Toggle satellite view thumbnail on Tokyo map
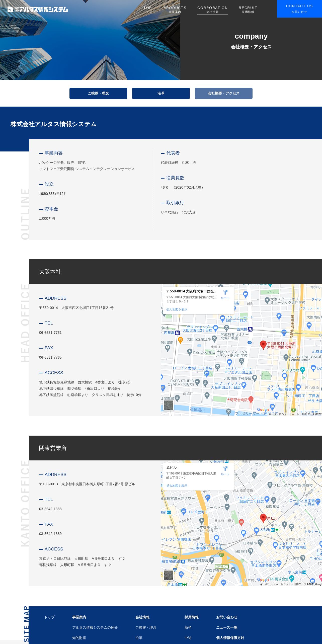322x644 pixels. [x=168, y=575]
